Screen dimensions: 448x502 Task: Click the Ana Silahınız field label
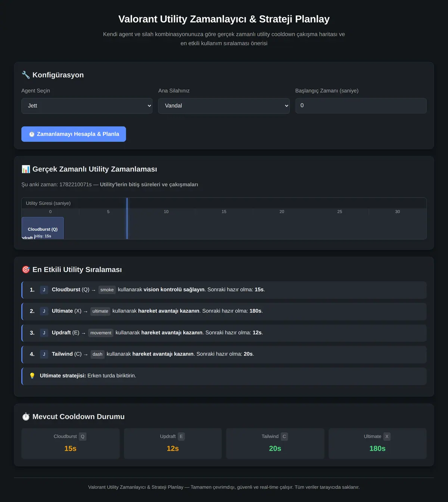pos(174,91)
